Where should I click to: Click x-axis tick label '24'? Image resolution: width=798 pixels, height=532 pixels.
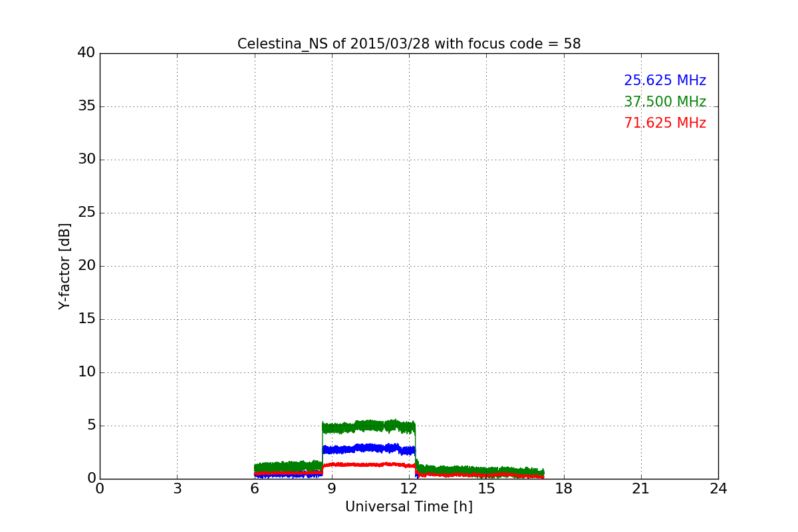718,488
